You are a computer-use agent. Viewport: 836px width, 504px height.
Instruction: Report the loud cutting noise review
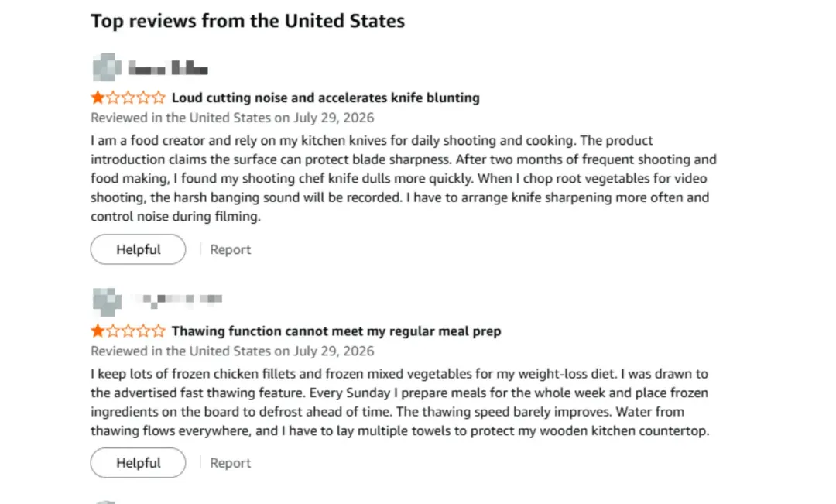tap(230, 249)
